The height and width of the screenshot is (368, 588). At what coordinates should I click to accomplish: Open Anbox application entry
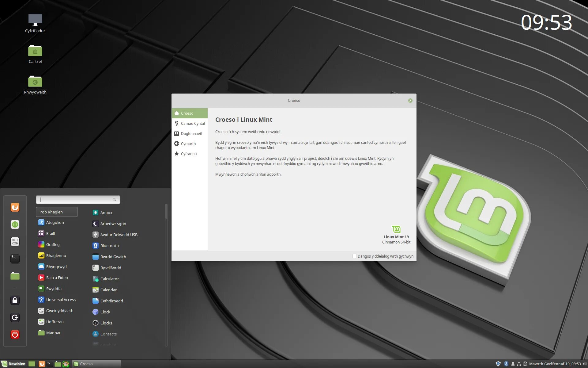coord(106,213)
